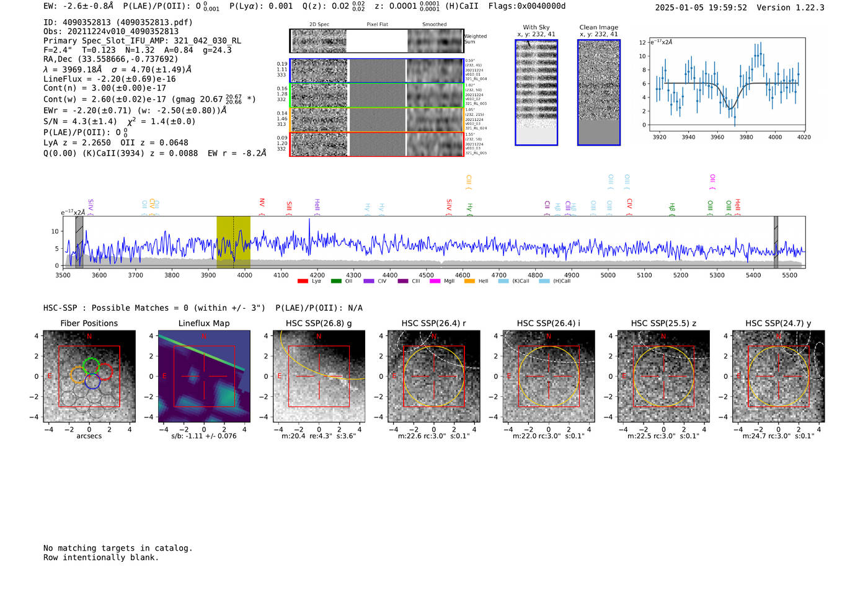The height and width of the screenshot is (591, 868).
Task: Click the 'Row intentionally blank.' text
Action: point(101,558)
